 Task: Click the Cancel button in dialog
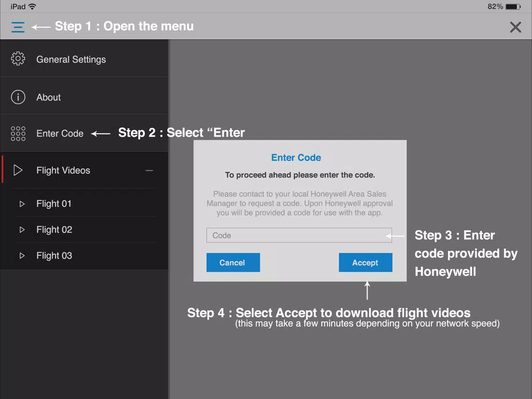tap(233, 262)
